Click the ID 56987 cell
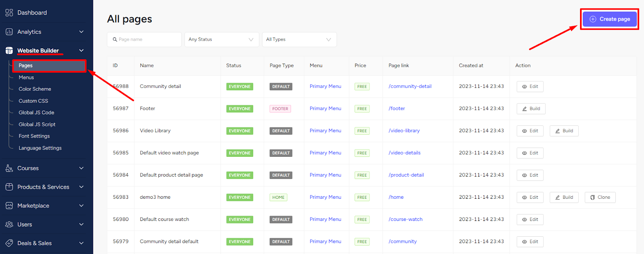644x254 pixels. (120, 108)
